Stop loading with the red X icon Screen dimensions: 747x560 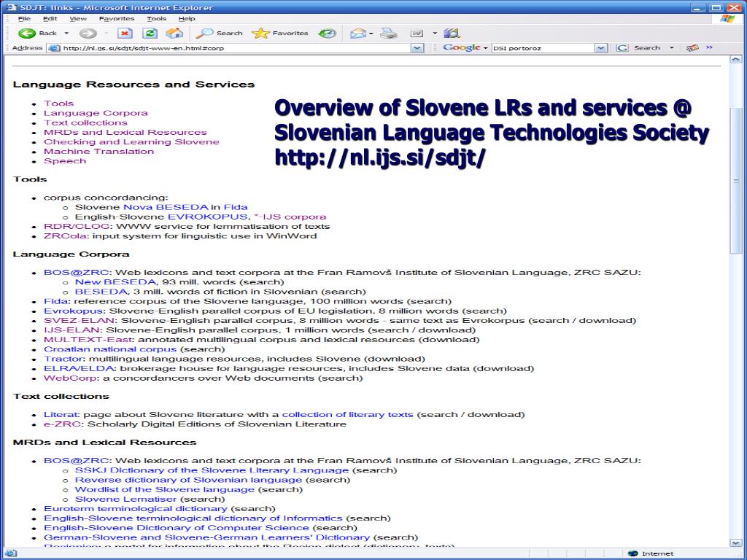(x=125, y=33)
